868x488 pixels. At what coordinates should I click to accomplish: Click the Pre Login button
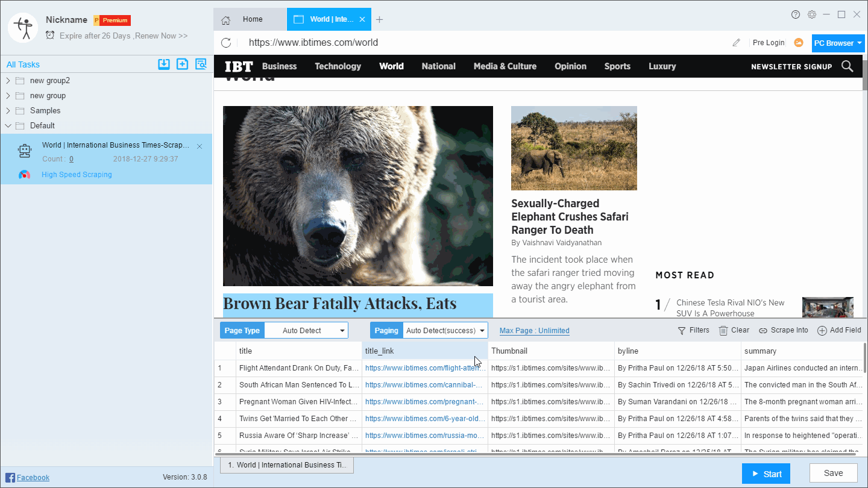769,43
